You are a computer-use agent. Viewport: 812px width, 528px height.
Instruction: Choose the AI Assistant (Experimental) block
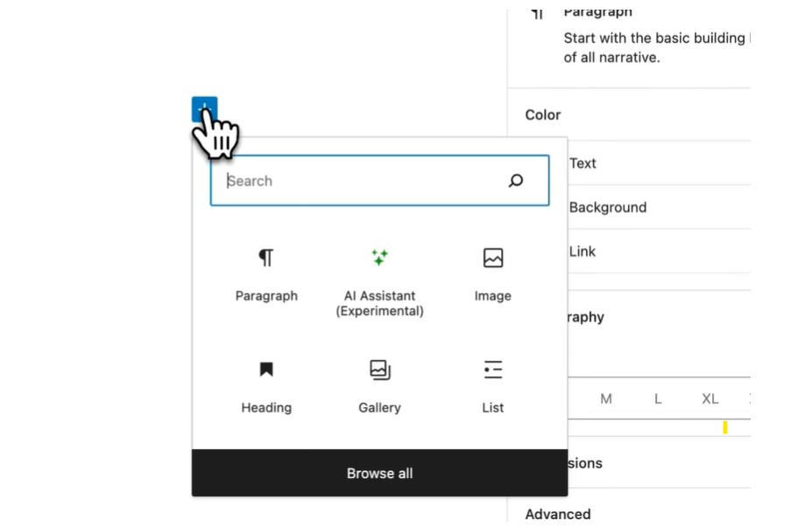coord(379,279)
